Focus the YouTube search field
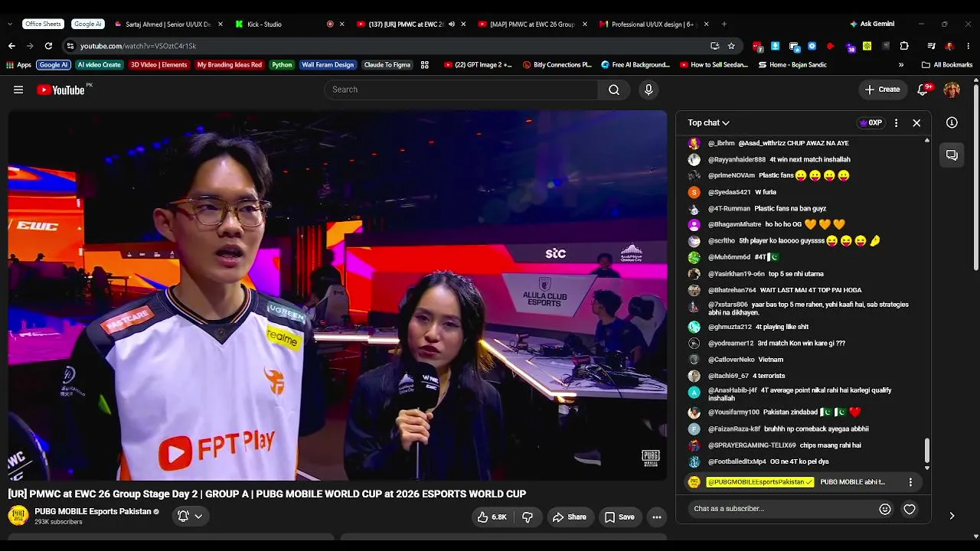Viewport: 980px width, 551px height. click(461, 90)
